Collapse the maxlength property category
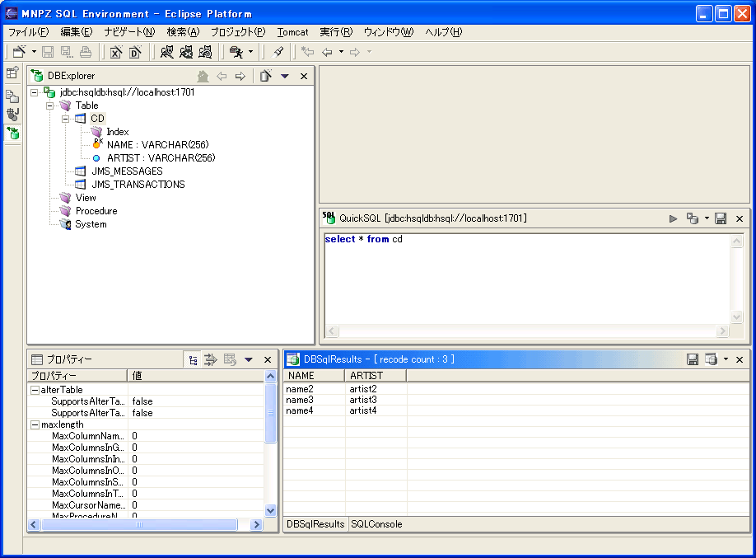The width and height of the screenshot is (756, 558). [35, 424]
